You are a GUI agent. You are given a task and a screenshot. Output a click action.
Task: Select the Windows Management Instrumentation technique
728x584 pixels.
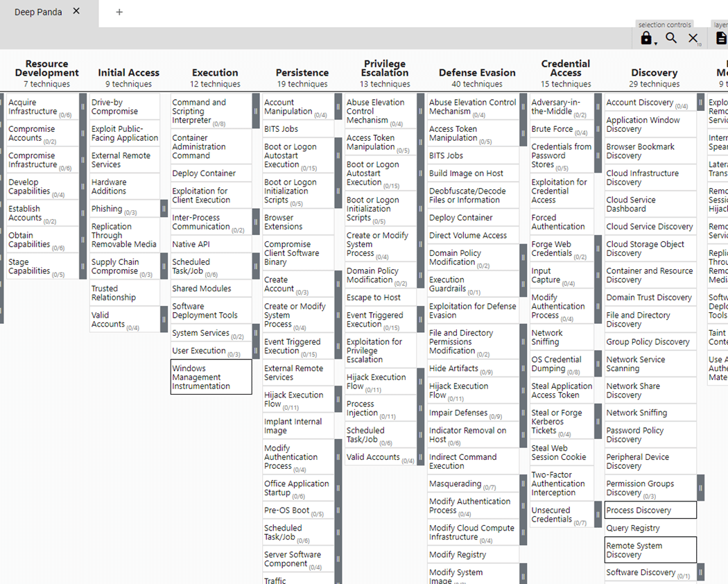(x=211, y=377)
